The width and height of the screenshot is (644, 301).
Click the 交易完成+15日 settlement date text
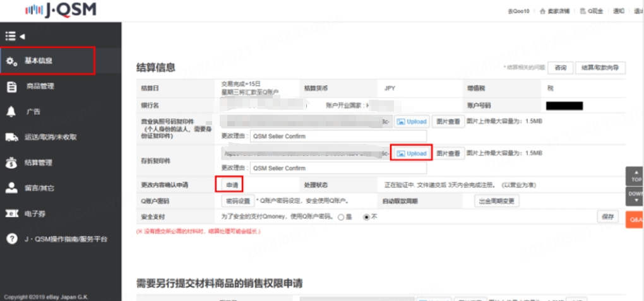tap(241, 83)
